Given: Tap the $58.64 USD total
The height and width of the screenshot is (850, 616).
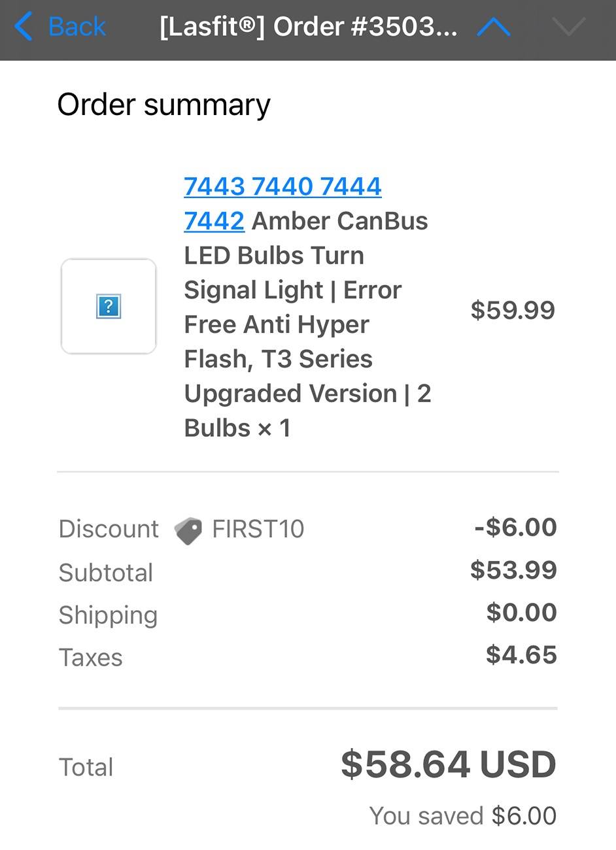Looking at the screenshot, I should click(x=449, y=764).
